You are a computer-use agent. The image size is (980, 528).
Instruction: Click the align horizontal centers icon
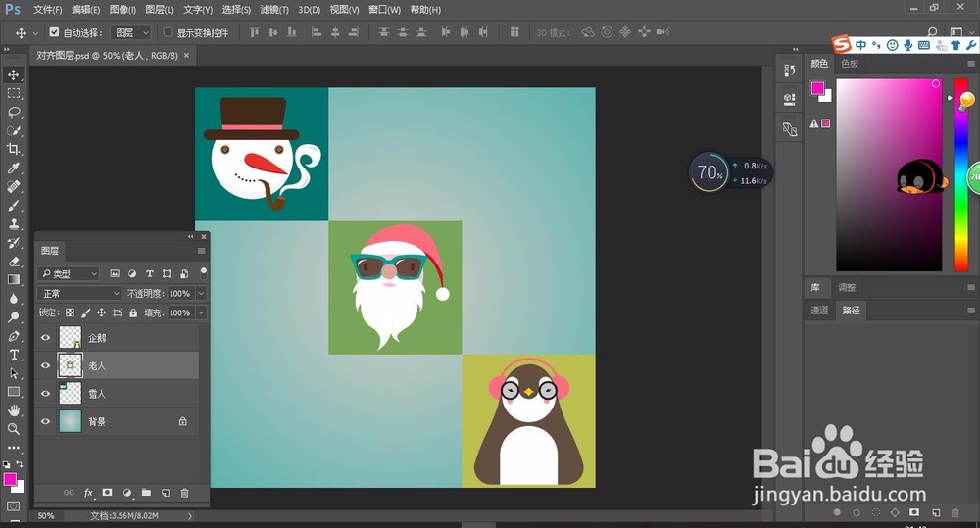[335, 32]
